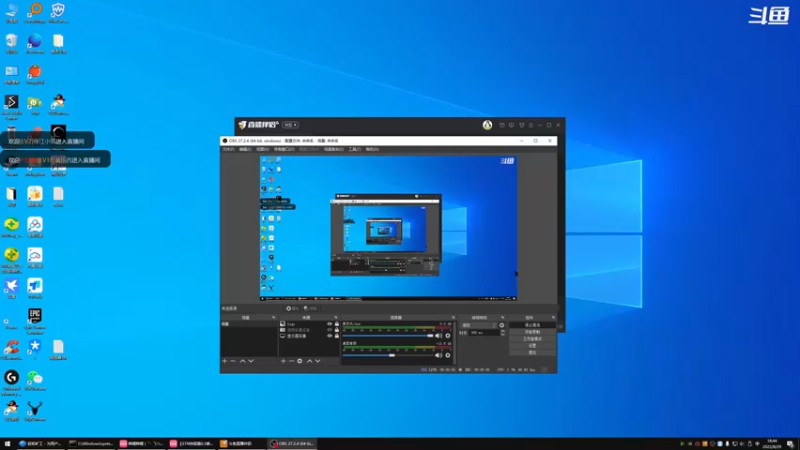Add a new scene with the Scenes plus icon

[x=224, y=361]
